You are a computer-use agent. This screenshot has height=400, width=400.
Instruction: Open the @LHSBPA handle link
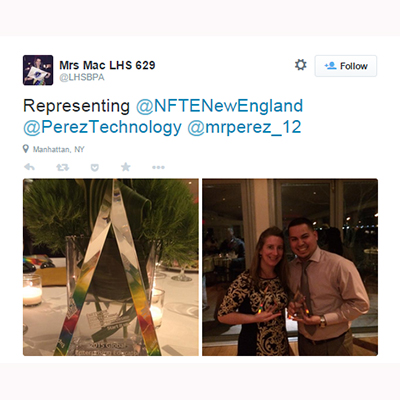pyautogui.click(x=82, y=77)
